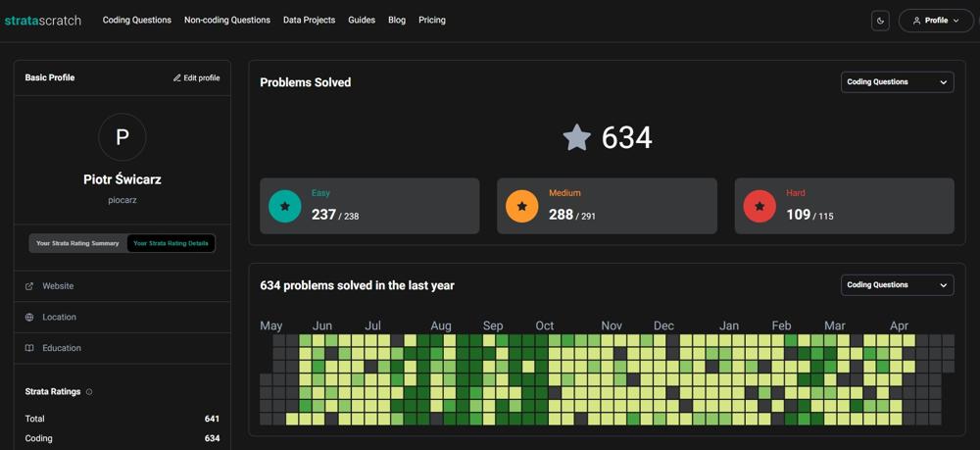Open Non-coding Questions in top navigation
Screen dimensions: 980x450
pos(227,20)
